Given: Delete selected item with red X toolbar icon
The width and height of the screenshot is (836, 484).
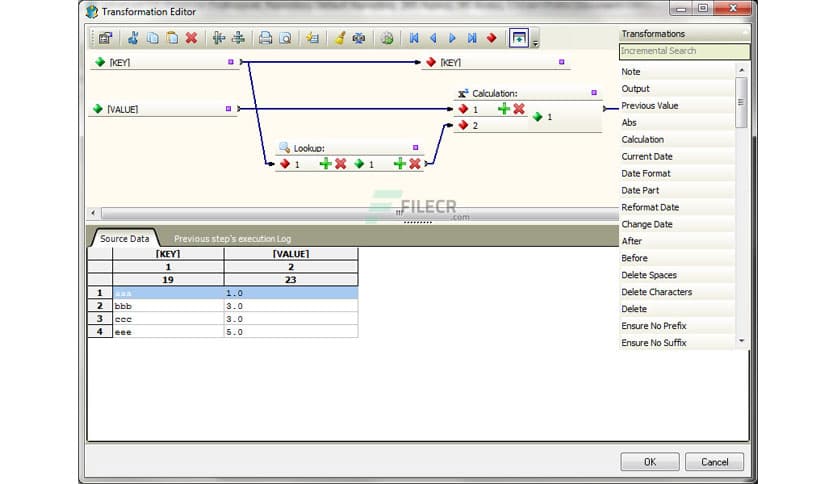Looking at the screenshot, I should click(x=191, y=38).
